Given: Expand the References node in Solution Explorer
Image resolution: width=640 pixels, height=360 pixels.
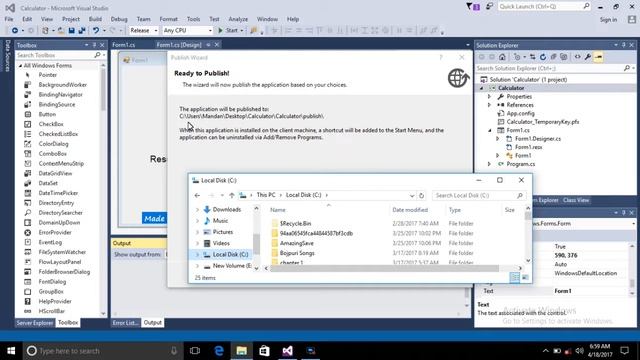Looking at the screenshot, I should (489, 105).
